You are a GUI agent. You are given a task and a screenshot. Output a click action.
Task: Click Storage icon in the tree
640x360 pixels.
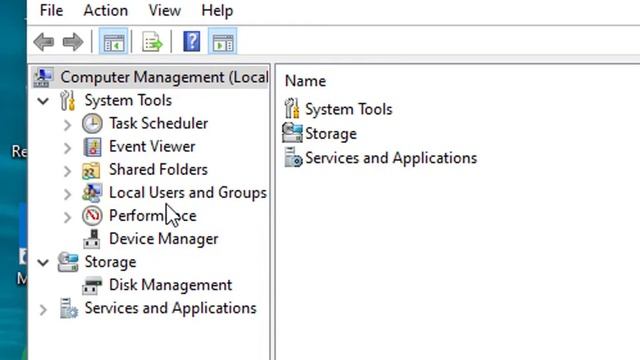(x=68, y=262)
